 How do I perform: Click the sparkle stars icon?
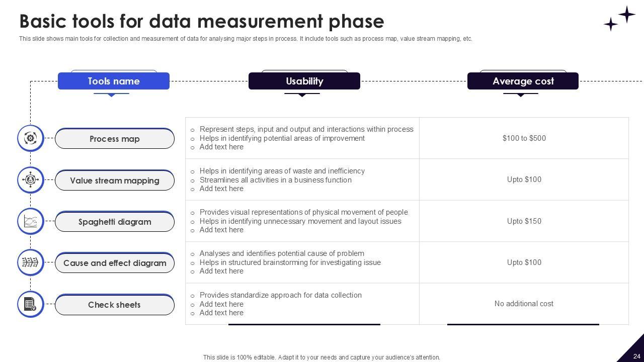click(x=619, y=19)
